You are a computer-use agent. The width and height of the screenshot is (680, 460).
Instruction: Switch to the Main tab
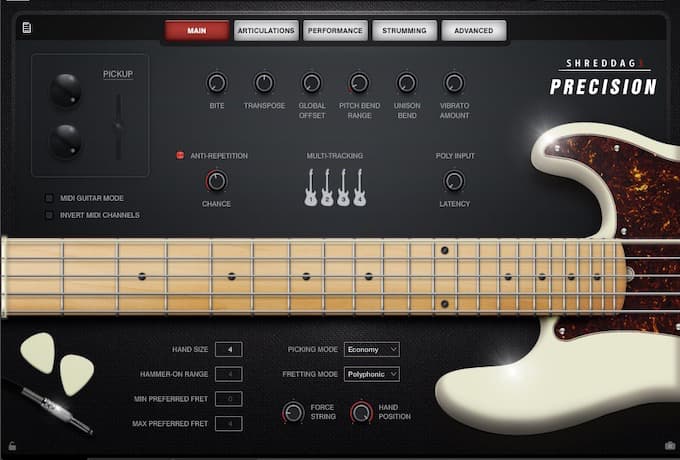click(197, 30)
